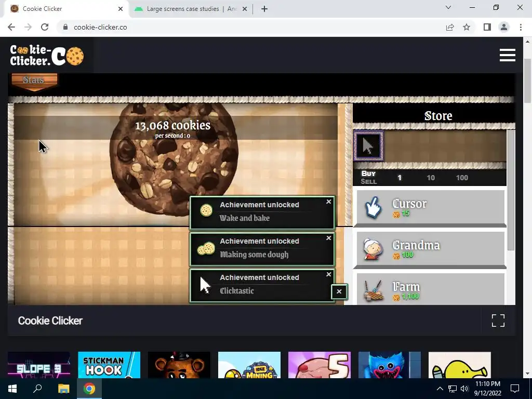The image size is (532, 399).
Task: Open the Stickman Hook game thumbnail
Action: click(109, 365)
